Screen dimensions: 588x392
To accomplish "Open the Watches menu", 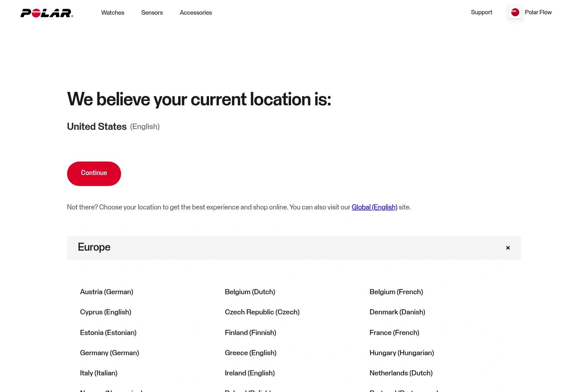I will click(113, 13).
